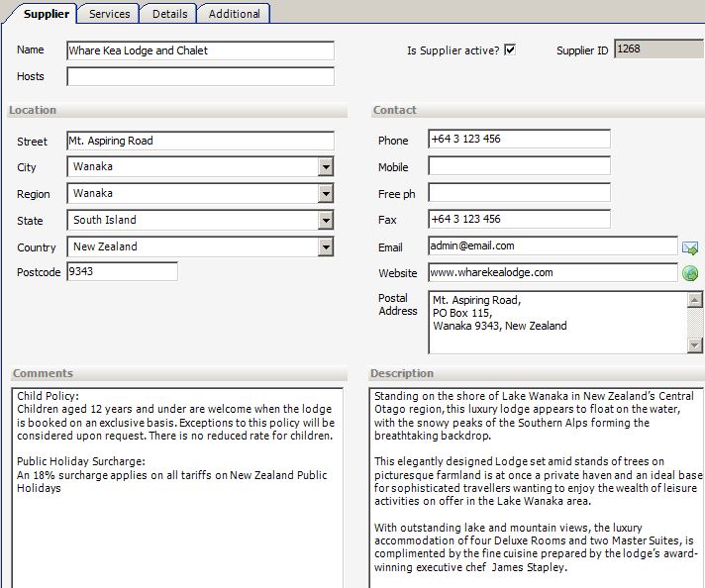The width and height of the screenshot is (705, 588).
Task: Click the send email icon beside Email field
Action: pos(690,247)
